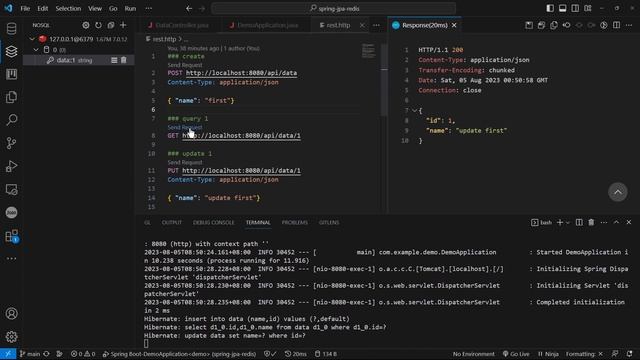Show additional activity bar views ellipsis
640x360 pixels.
11,259
